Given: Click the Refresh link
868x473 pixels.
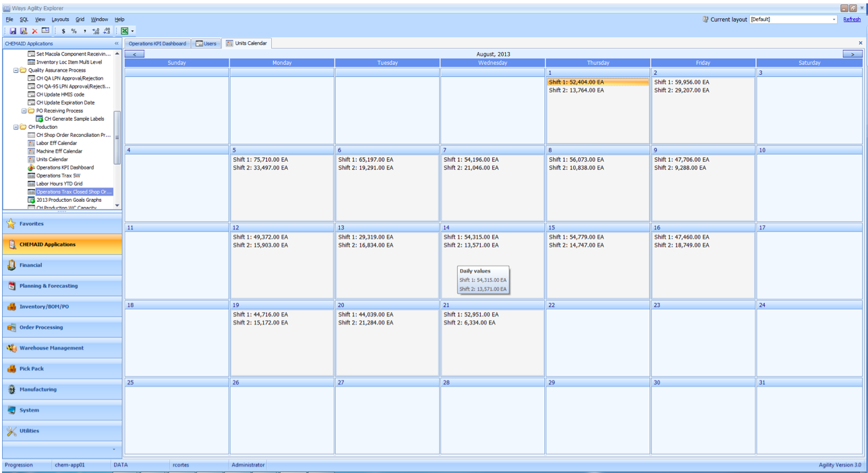Looking at the screenshot, I should pyautogui.click(x=851, y=20).
